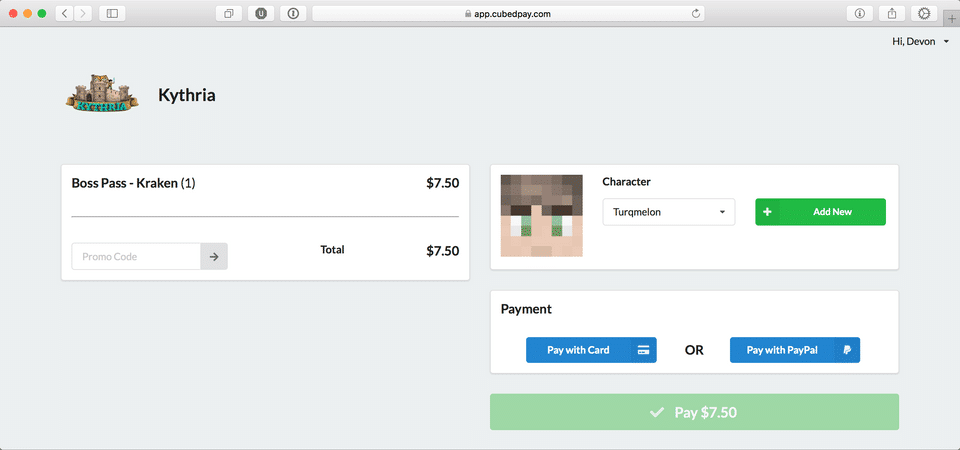Open the Share toolbar button

[x=892, y=13]
